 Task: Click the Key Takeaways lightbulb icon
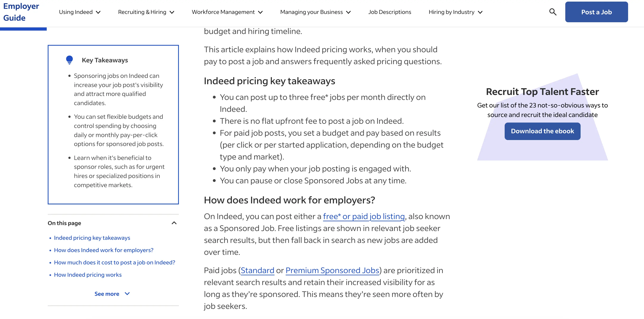(x=70, y=60)
